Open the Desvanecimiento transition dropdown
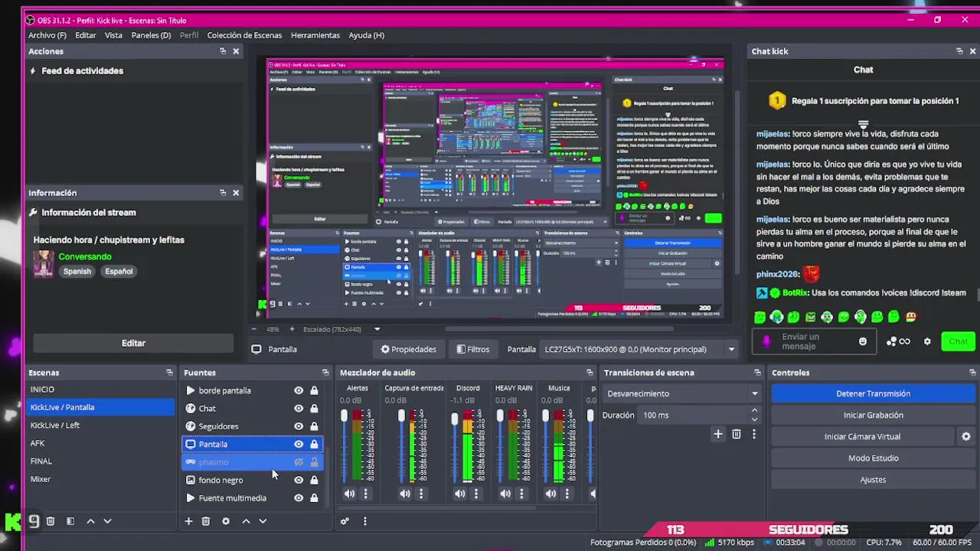This screenshot has height=551, width=980. coord(682,393)
